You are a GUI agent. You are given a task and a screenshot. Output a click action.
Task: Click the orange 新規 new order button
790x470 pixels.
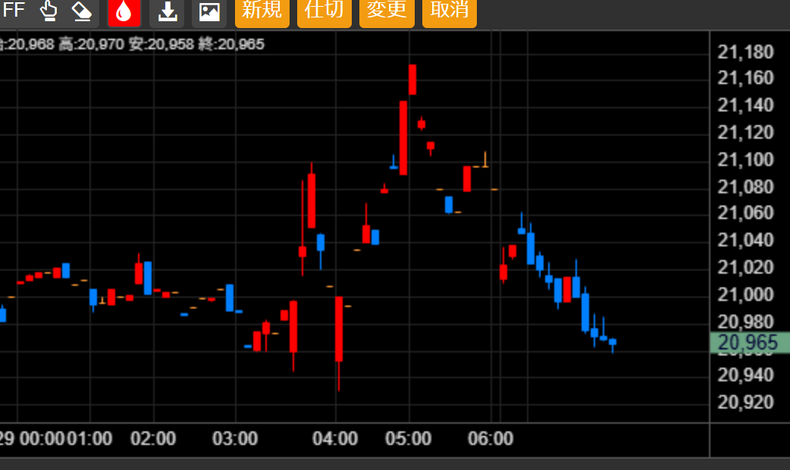click(262, 12)
